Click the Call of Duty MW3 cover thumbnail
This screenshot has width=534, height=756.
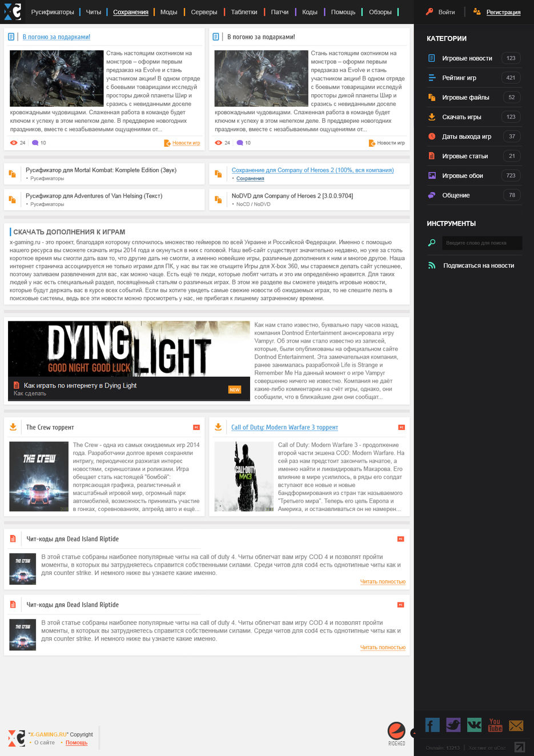click(243, 476)
